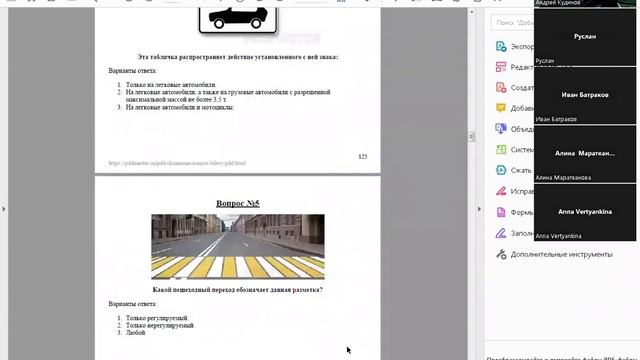This screenshot has width=640, height=360.
Task: Click question text 'Эта табличка распространяет действие'
Action: [x=238, y=57]
